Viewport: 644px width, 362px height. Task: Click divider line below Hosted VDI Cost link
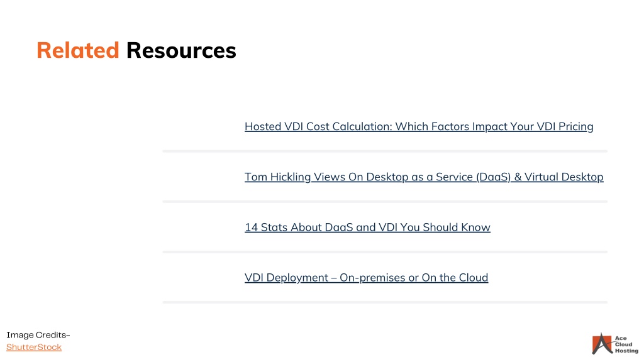[385, 151]
